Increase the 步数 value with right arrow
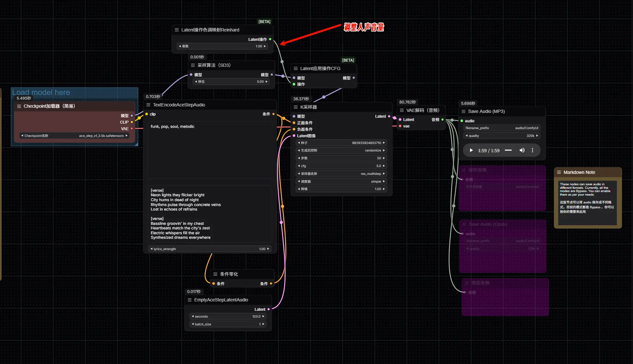The height and width of the screenshot is (364, 633). coord(384,158)
